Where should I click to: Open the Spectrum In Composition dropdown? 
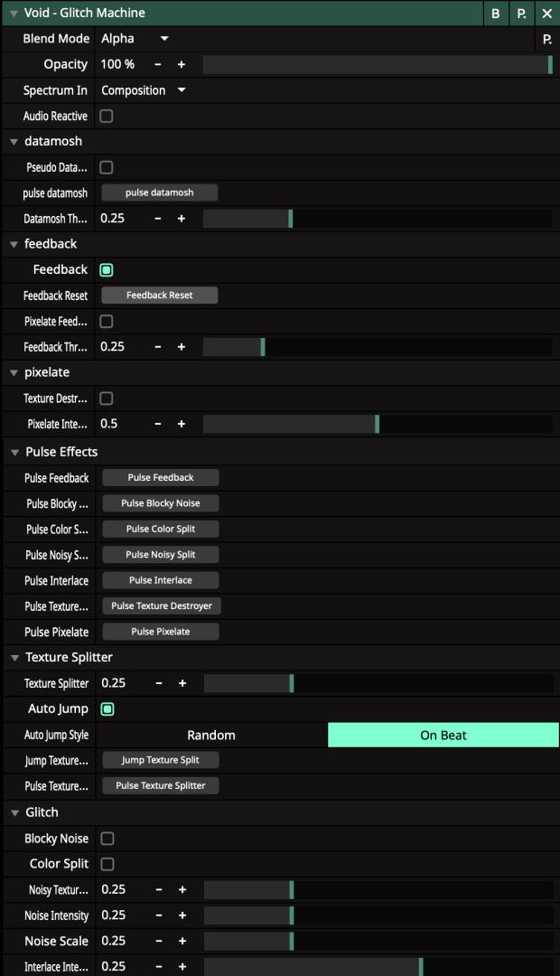144,90
